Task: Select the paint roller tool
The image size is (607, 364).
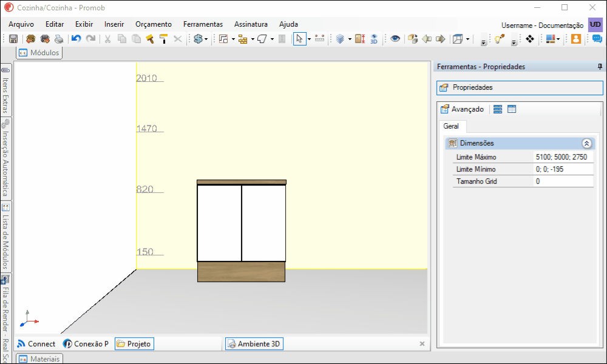Action: click(x=163, y=39)
